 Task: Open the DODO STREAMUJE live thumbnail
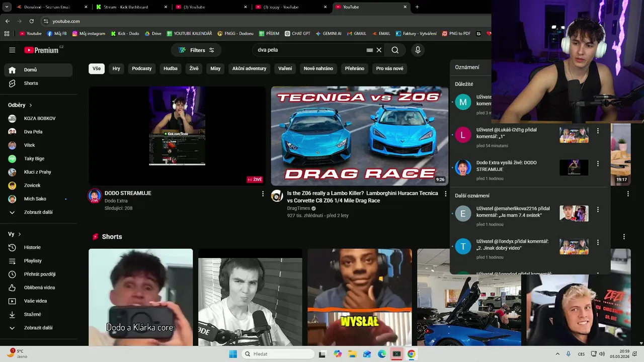click(177, 136)
